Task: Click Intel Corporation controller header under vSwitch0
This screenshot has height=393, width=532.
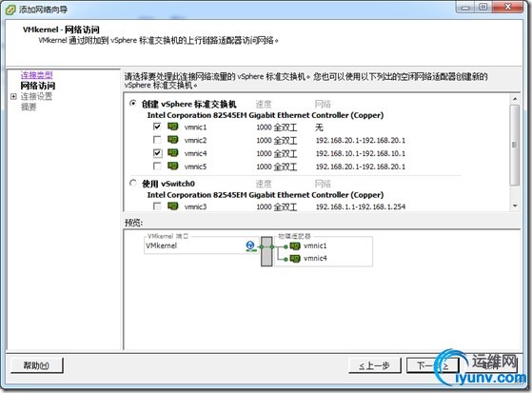Action: tap(265, 195)
